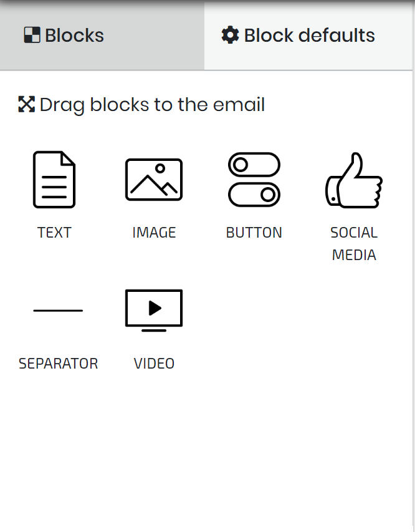Click the SOCIAL MEDIA label
The height and width of the screenshot is (532, 415).
[354, 244]
